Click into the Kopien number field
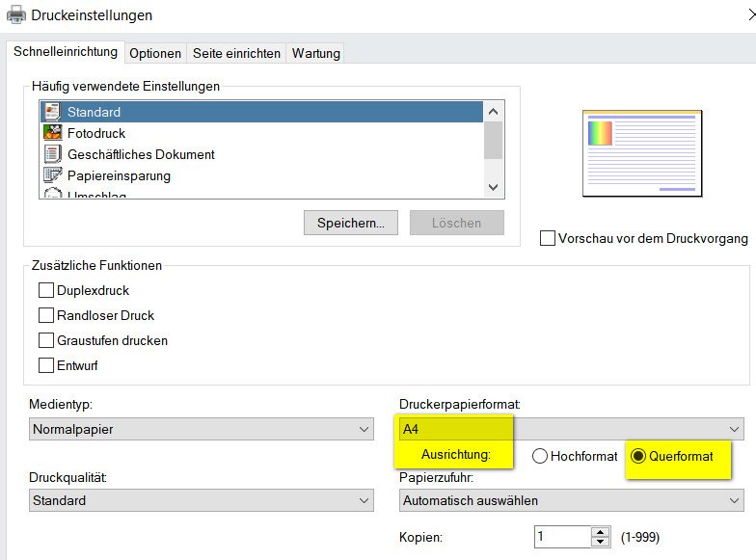 tap(562, 536)
